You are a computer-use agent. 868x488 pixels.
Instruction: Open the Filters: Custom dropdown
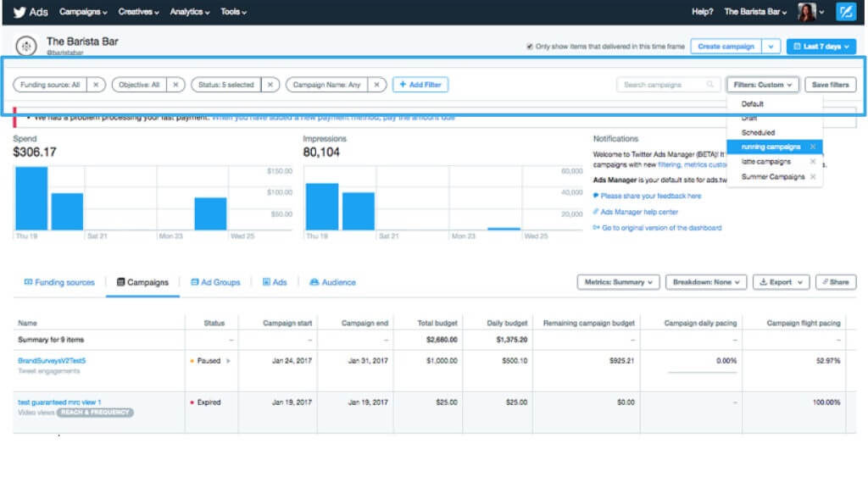point(762,85)
